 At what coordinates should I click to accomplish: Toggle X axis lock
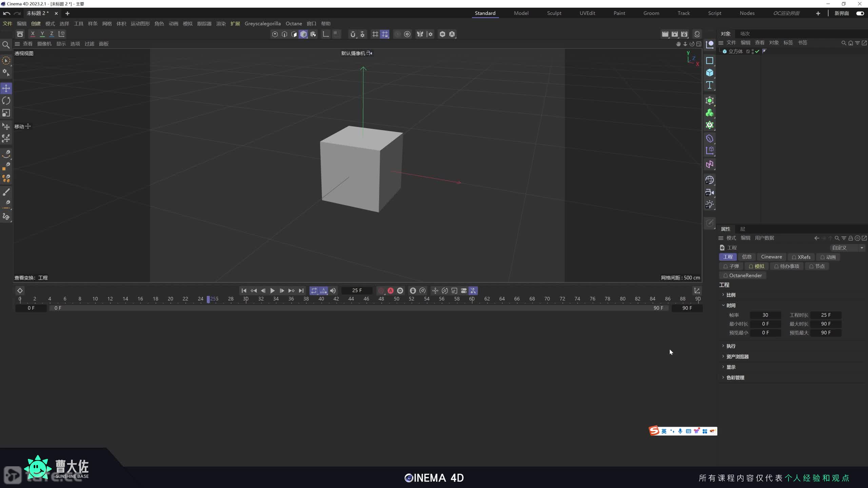(x=33, y=34)
